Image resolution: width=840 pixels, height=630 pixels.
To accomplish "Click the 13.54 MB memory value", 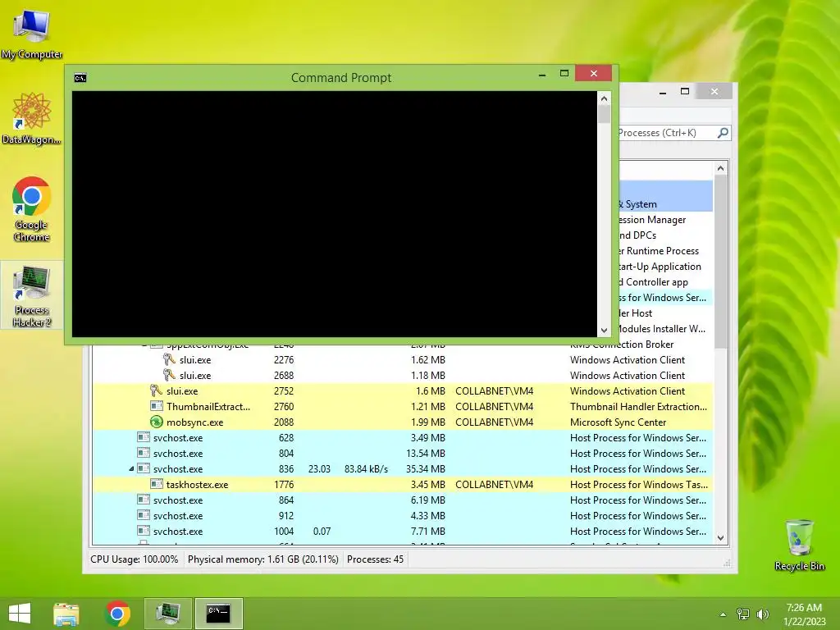I will click(426, 454).
